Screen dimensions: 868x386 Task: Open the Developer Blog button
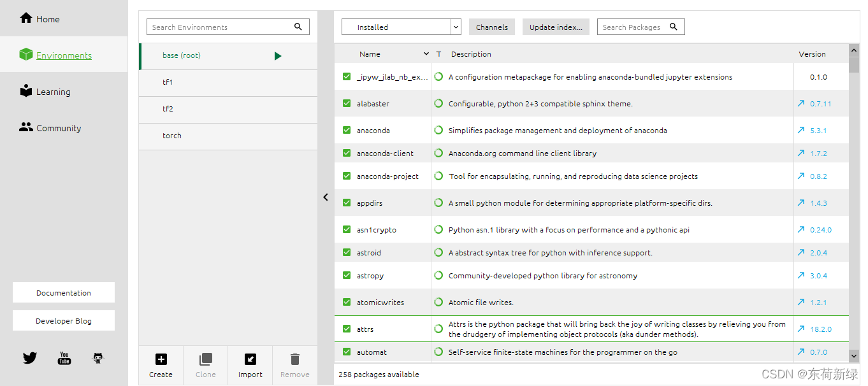(64, 320)
